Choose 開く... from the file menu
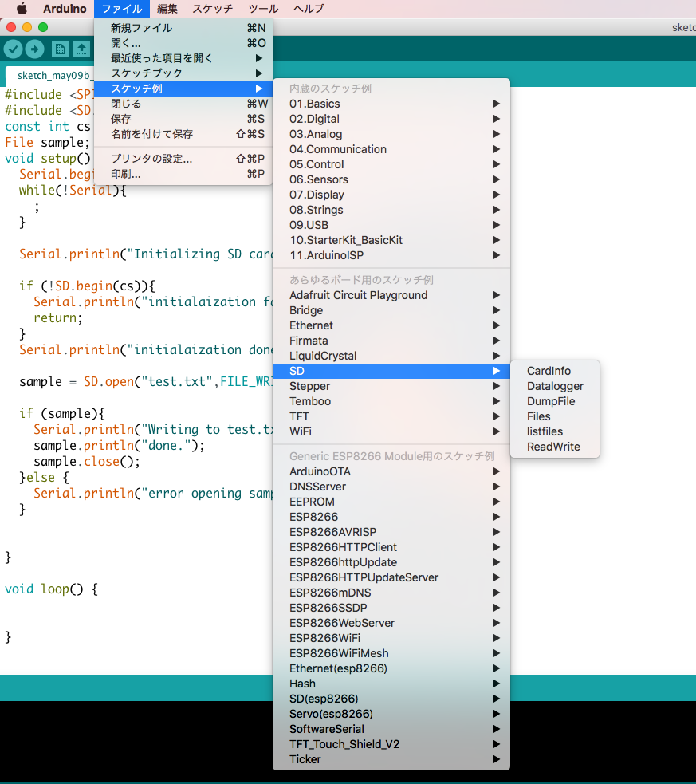This screenshot has width=696, height=784. click(x=183, y=43)
